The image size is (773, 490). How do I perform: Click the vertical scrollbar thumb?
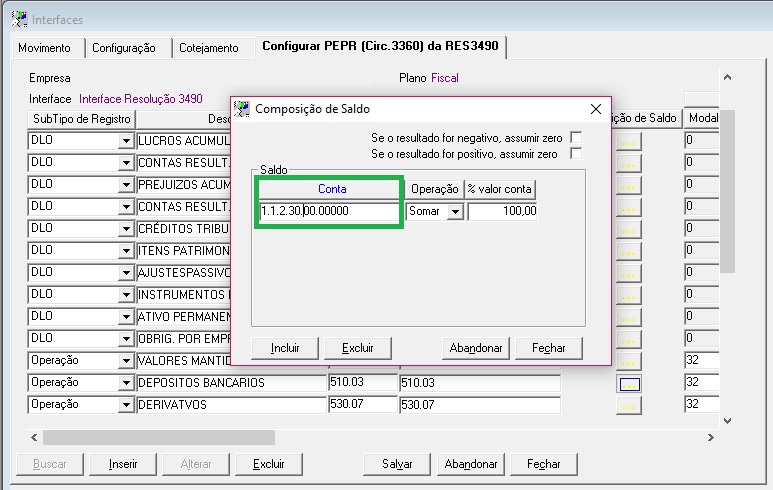click(x=727, y=191)
